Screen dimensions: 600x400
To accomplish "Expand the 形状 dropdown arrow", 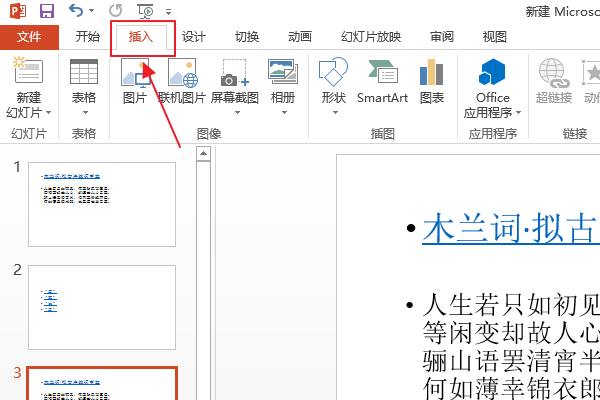I will click(x=335, y=113).
